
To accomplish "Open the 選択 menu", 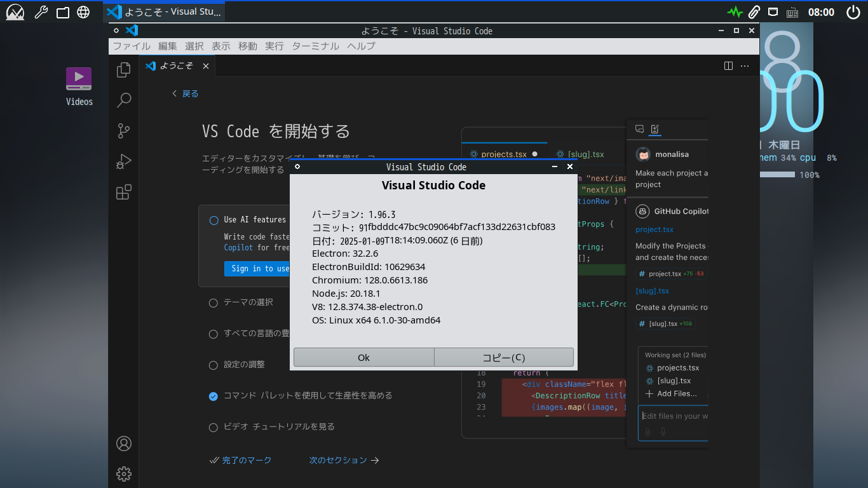I will click(x=194, y=46).
